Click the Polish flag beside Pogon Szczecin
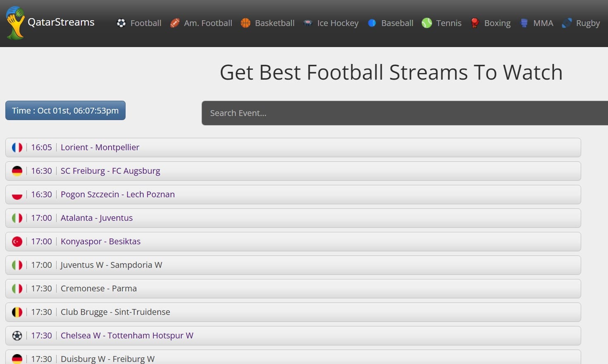 (x=17, y=194)
